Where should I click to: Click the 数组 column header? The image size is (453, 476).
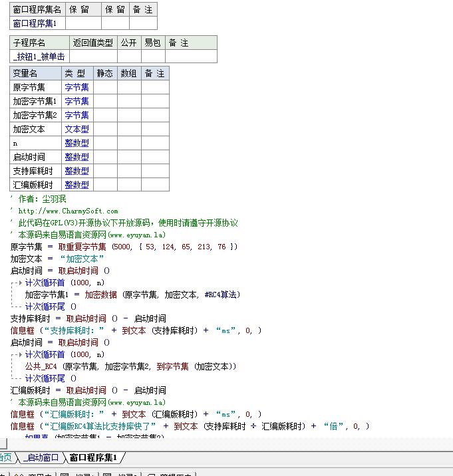click(129, 73)
